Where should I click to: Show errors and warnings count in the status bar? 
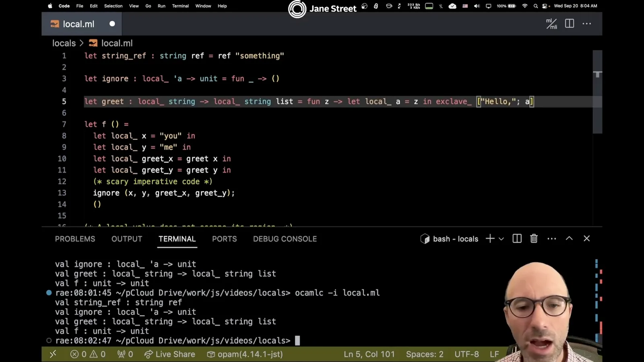(88, 354)
